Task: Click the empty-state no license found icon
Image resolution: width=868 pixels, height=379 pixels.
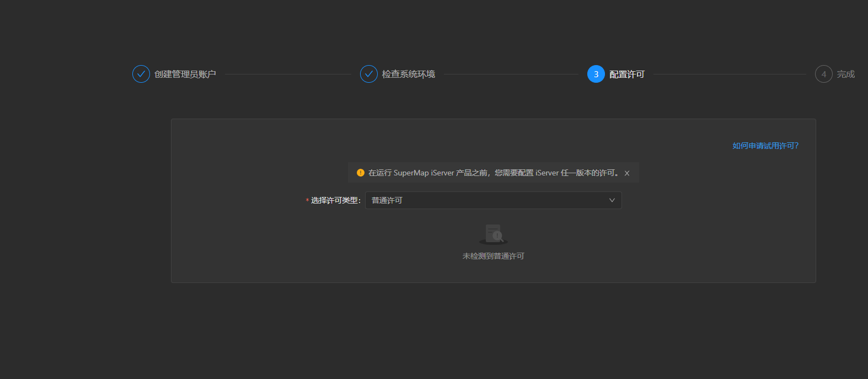Action: tap(494, 234)
